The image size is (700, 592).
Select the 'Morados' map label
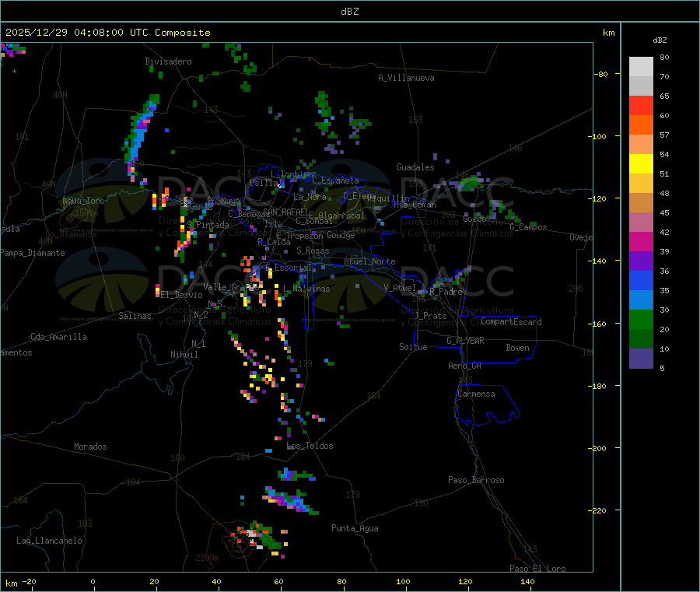[90, 447]
